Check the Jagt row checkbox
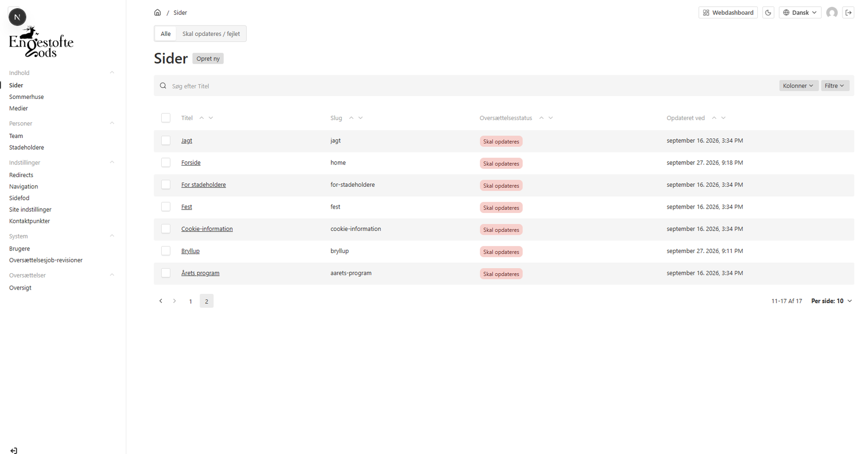868x454 pixels. click(166, 141)
